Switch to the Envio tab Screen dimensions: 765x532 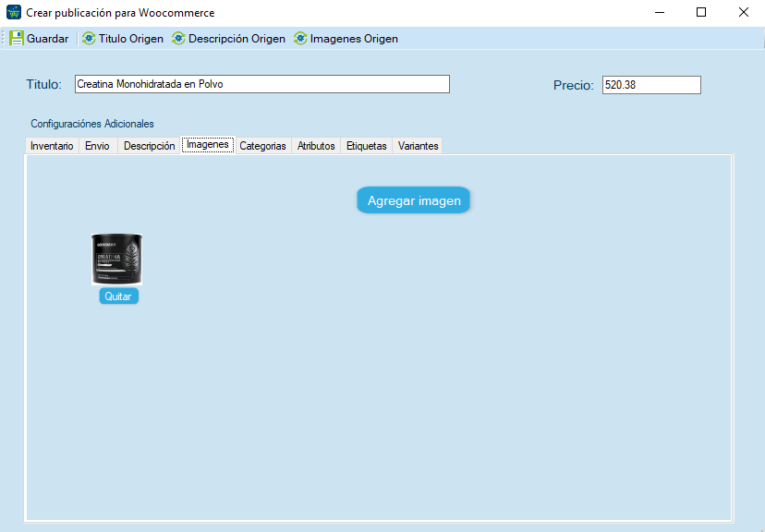coord(98,146)
